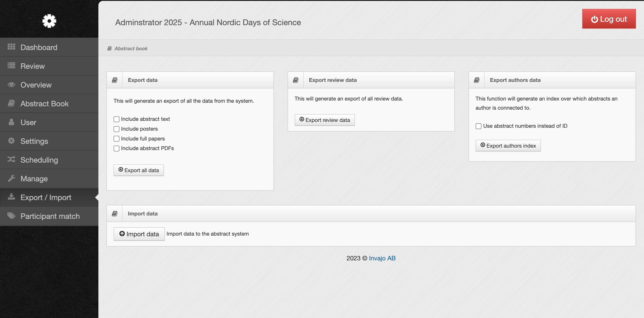Viewport: 644px width, 318px height.
Task: Enable Use abstract numbers instead of ID
Action: (x=479, y=126)
